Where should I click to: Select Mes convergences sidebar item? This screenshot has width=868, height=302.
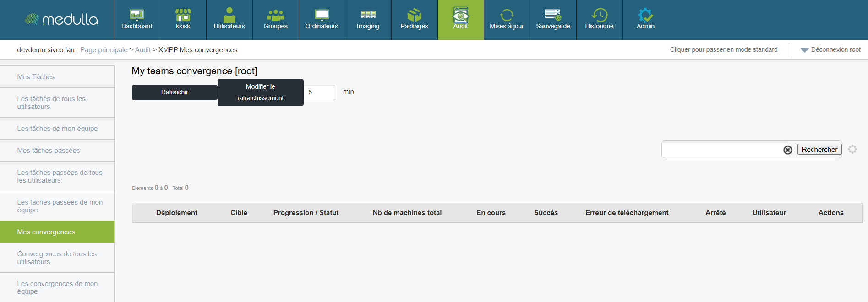(x=57, y=232)
